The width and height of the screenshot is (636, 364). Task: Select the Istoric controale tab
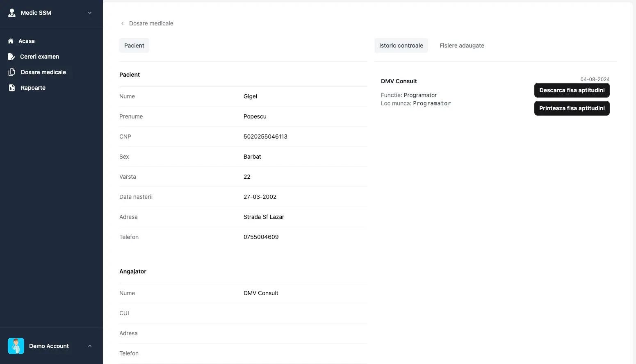pyautogui.click(x=401, y=45)
